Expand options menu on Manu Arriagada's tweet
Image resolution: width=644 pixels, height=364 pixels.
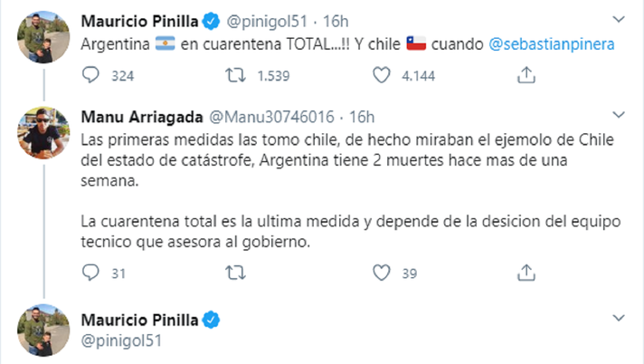click(x=620, y=115)
